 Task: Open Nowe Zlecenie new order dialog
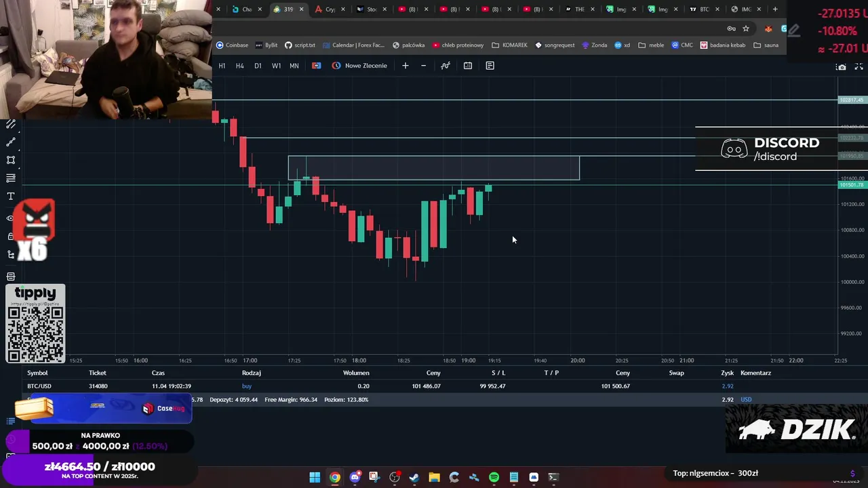click(359, 66)
